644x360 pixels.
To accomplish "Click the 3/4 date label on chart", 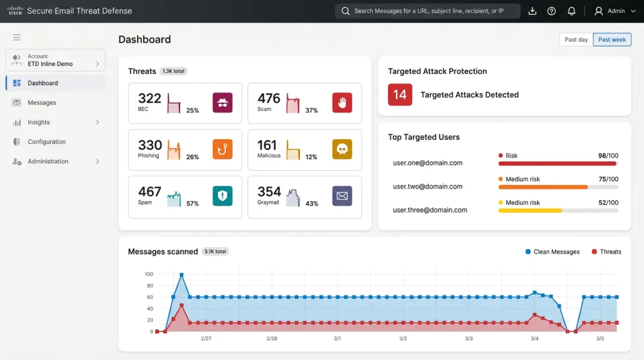I will (534, 339).
